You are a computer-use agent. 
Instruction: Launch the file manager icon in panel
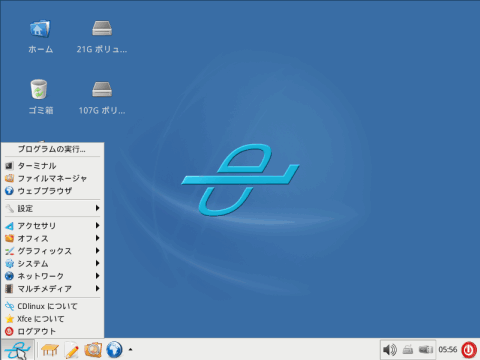[93, 350]
